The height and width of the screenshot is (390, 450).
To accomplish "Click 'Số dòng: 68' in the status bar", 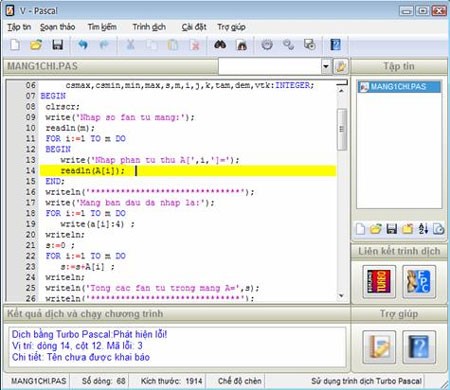I will click(x=104, y=381).
